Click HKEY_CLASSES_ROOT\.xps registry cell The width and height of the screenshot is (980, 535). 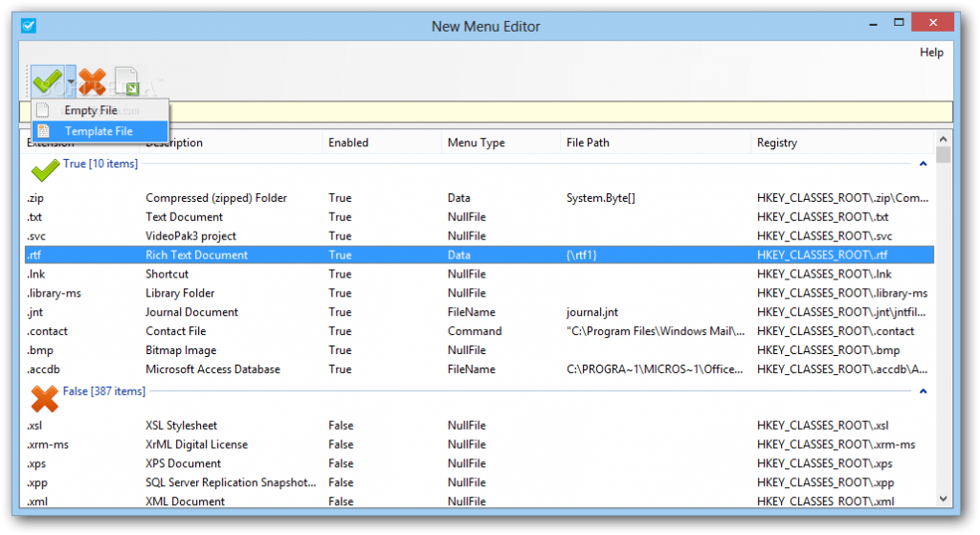point(824,464)
